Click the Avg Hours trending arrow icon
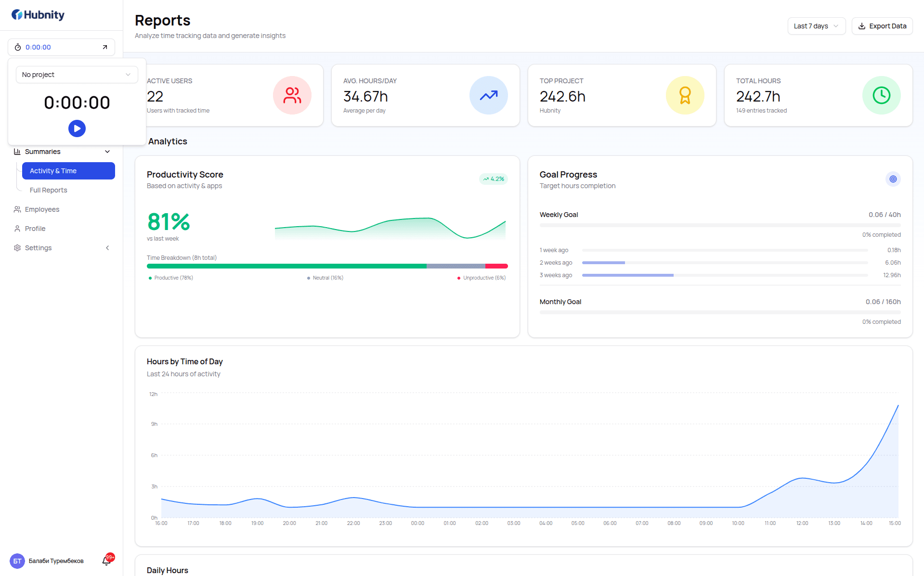 click(489, 95)
